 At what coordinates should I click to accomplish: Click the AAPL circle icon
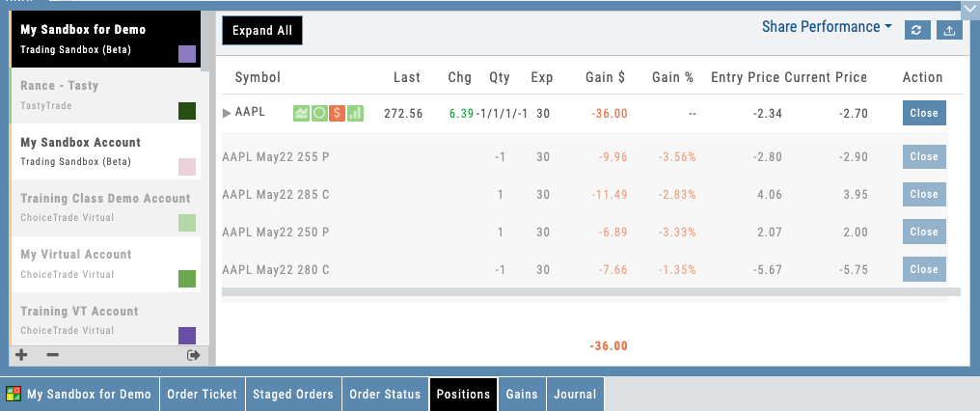click(x=318, y=114)
